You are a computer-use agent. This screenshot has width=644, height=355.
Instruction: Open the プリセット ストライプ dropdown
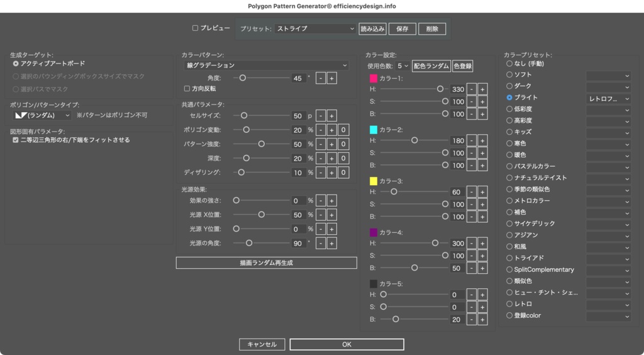click(x=315, y=29)
